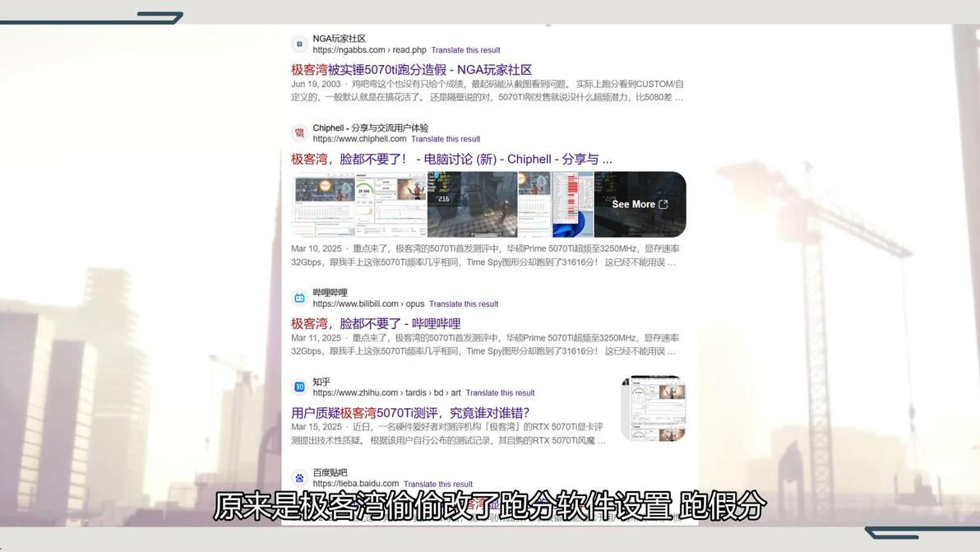Viewport: 980px width, 552px height.
Task: Click the 哔哩哔哩 site favicon
Action: coord(299,298)
